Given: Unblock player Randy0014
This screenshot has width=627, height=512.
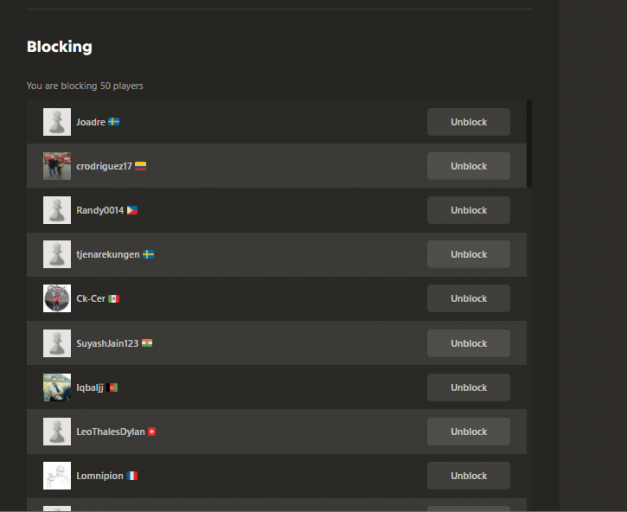Looking at the screenshot, I should 468,210.
